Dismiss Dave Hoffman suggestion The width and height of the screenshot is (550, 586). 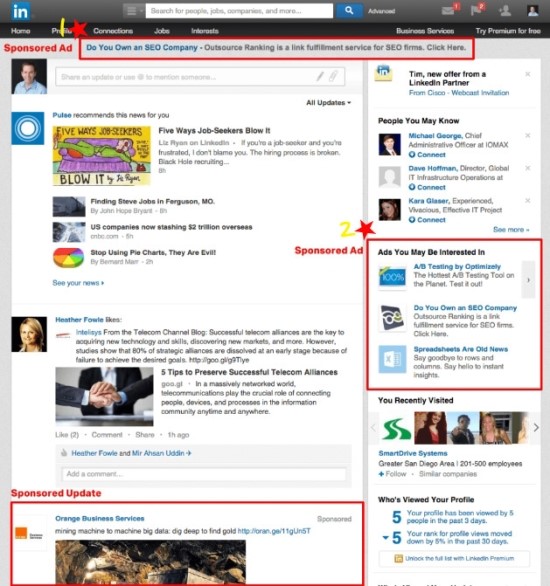528,168
